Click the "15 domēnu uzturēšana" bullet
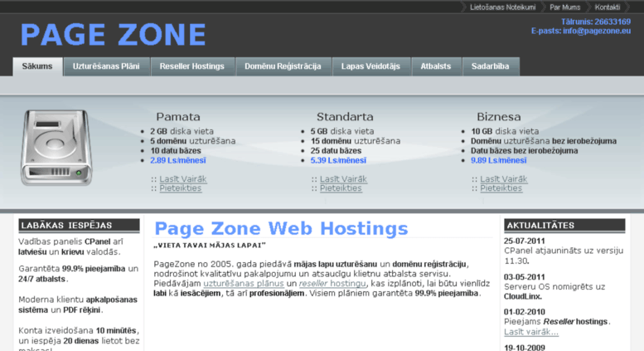Viewport: 644px width, 351px height. coord(356,141)
